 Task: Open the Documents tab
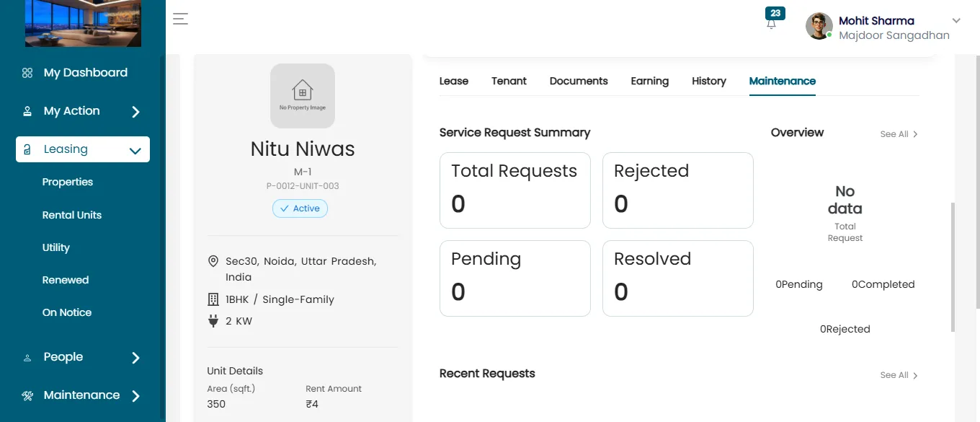click(579, 81)
